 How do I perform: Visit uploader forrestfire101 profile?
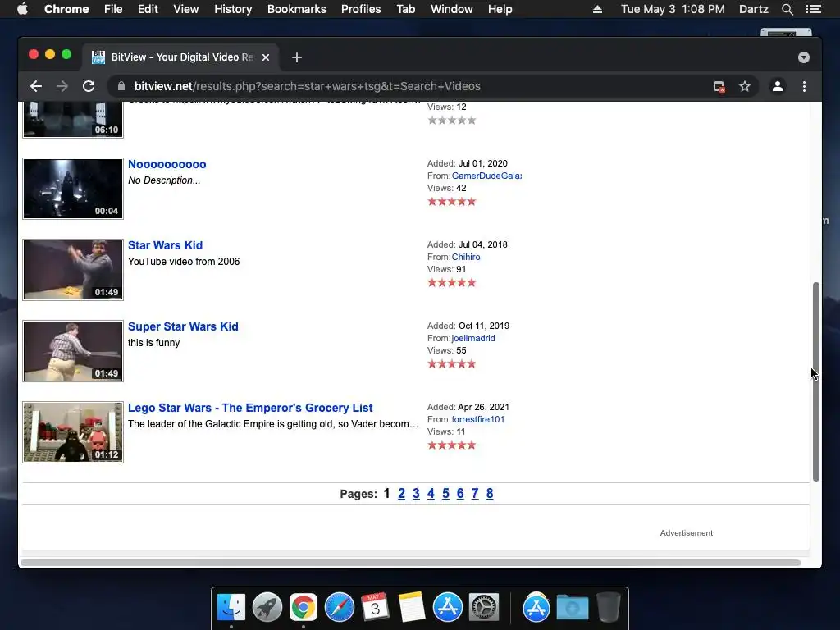coord(478,419)
